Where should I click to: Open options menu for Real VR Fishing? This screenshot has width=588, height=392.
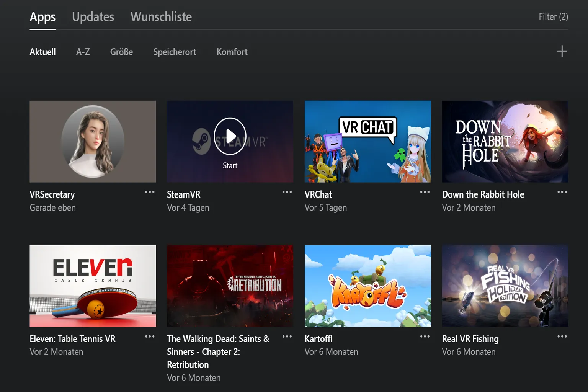pyautogui.click(x=562, y=336)
